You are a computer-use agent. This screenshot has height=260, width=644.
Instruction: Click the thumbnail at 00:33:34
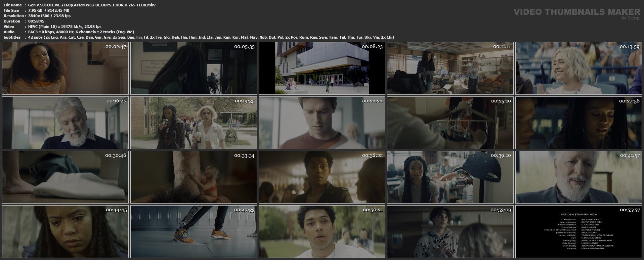194,177
